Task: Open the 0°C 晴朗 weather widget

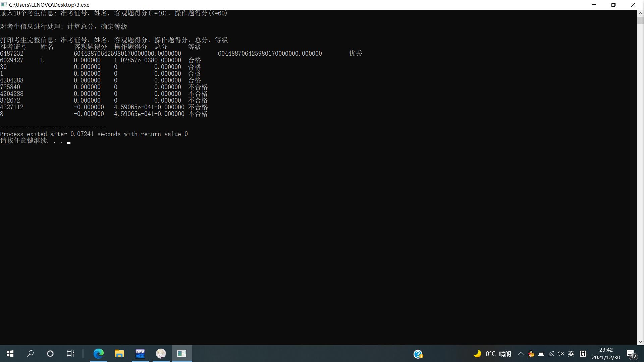Action: (492, 354)
